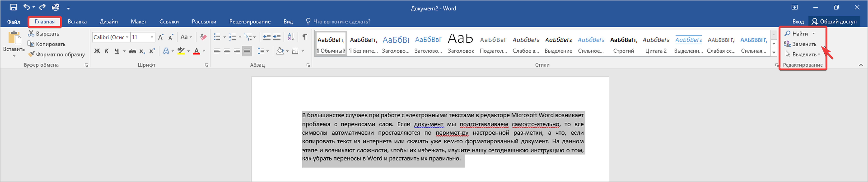Image resolution: width=868 pixels, height=182 pixels.
Task: Click the Increase Indent icon
Action: 277,37
